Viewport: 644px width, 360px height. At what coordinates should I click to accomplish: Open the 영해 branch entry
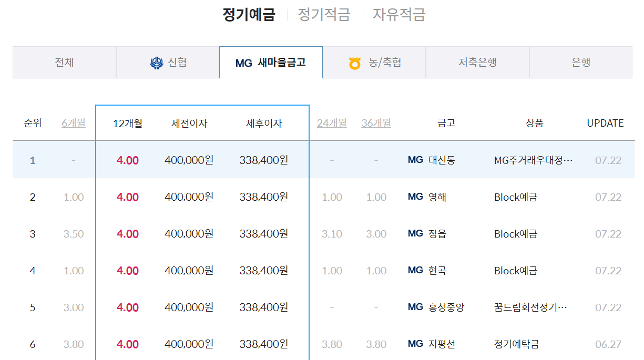click(x=437, y=197)
